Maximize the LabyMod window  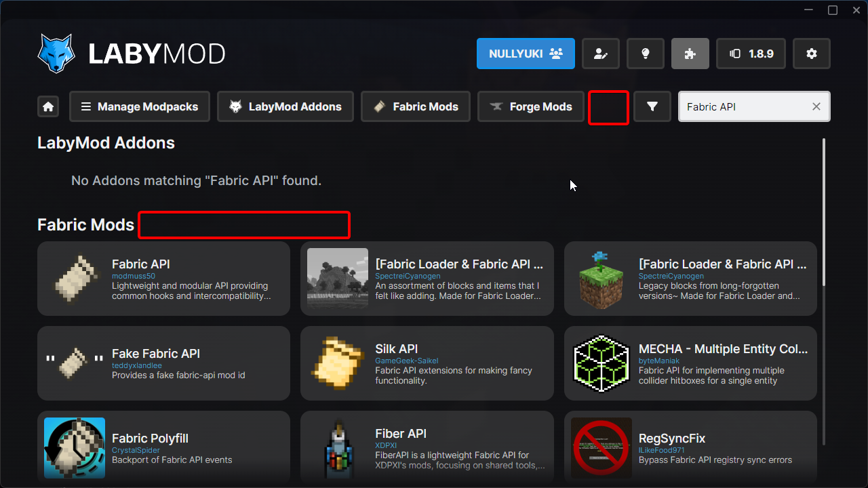833,10
